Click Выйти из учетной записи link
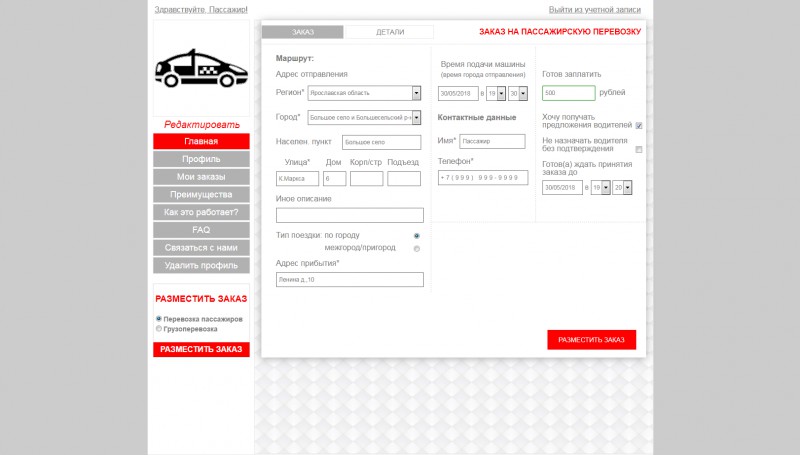This screenshot has width=800, height=455. click(594, 10)
